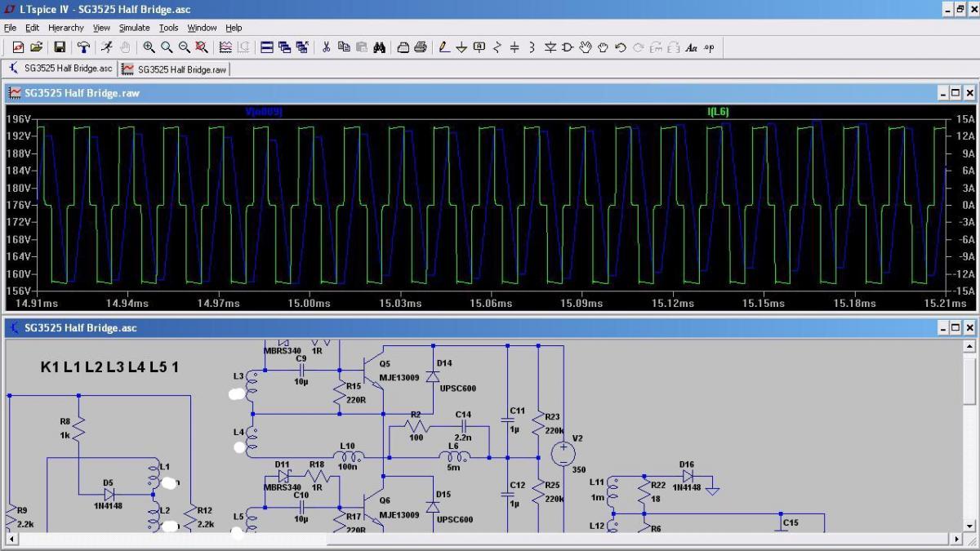This screenshot has height=551, width=980.
Task: Open the File menu
Action: pyautogui.click(x=10, y=28)
